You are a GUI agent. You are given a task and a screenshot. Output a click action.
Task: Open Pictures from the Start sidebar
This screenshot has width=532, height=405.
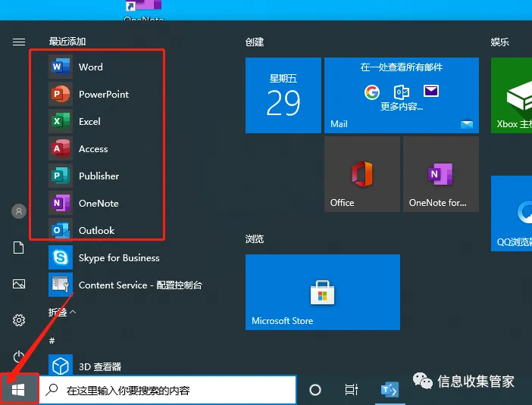[x=19, y=284]
